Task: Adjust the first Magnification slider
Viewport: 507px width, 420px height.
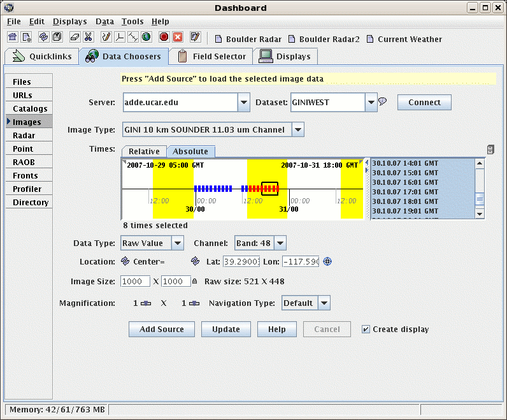Action: pyautogui.click(x=146, y=303)
